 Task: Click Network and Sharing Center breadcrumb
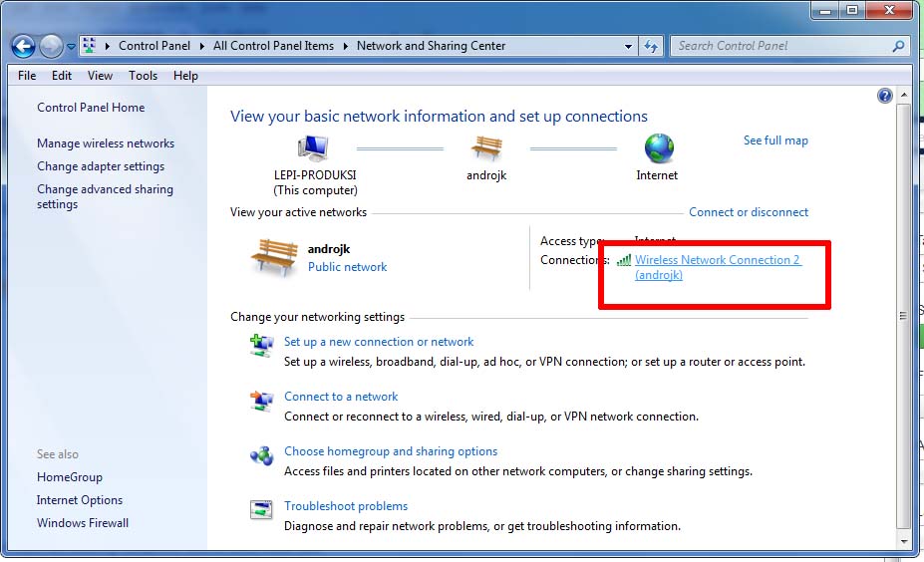431,46
